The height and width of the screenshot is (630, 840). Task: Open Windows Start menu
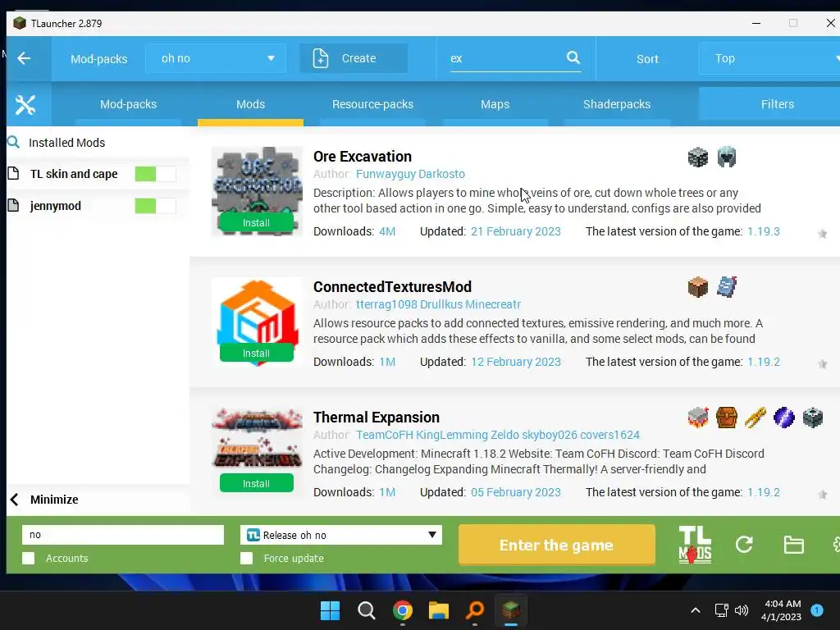click(330, 610)
